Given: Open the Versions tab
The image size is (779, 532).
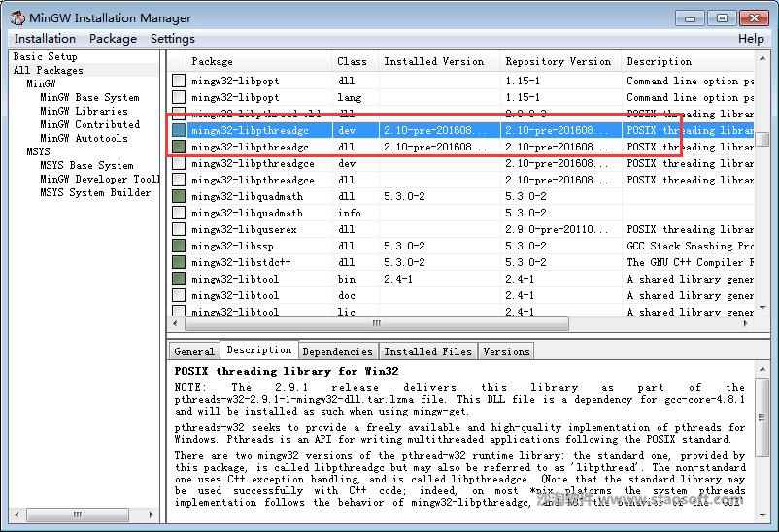Looking at the screenshot, I should point(506,351).
